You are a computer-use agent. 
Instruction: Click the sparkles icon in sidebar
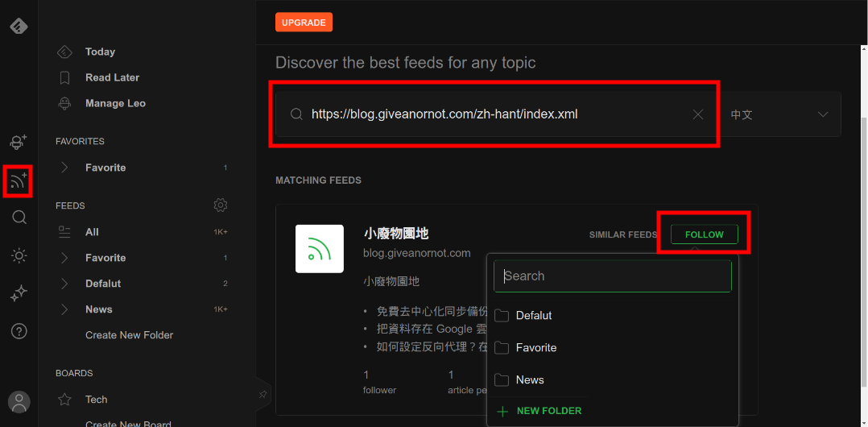pyautogui.click(x=19, y=294)
